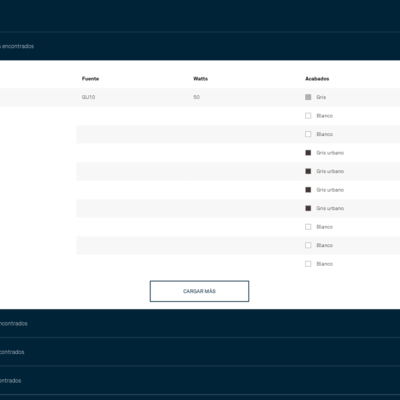400x400 pixels.
Task: Select the first Gris urbano dark swatch
Action: pyautogui.click(x=308, y=153)
